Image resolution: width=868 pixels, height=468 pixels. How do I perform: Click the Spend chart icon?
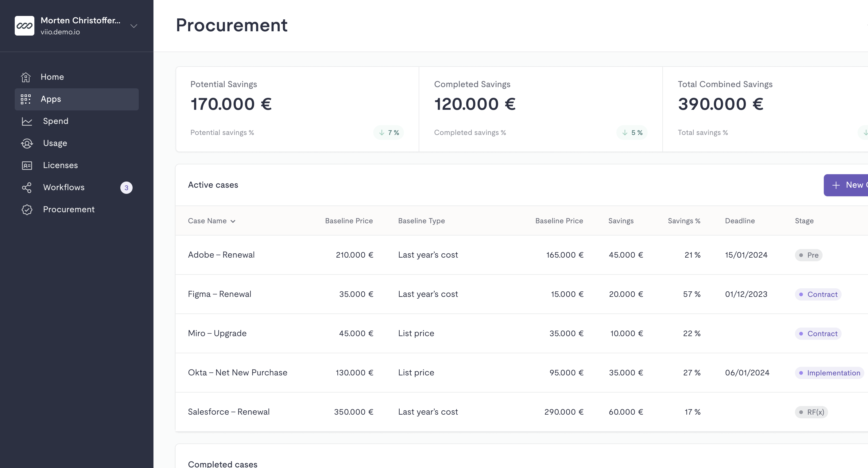pos(27,121)
